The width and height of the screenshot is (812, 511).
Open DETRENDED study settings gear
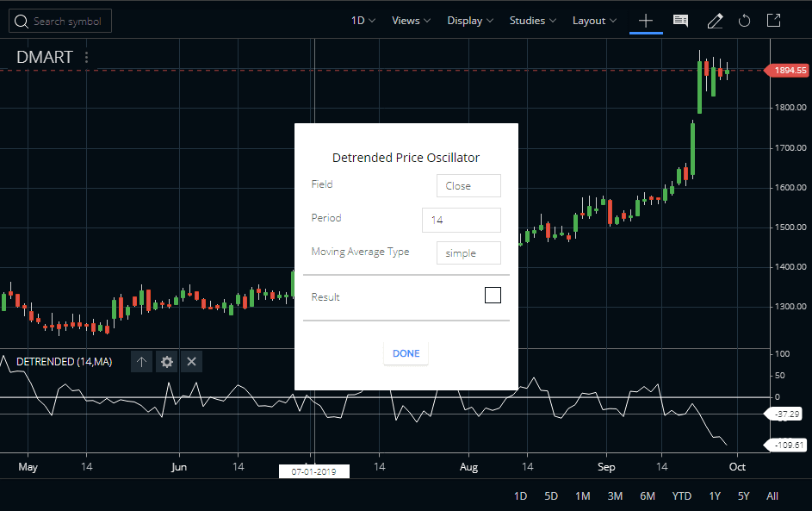(167, 362)
